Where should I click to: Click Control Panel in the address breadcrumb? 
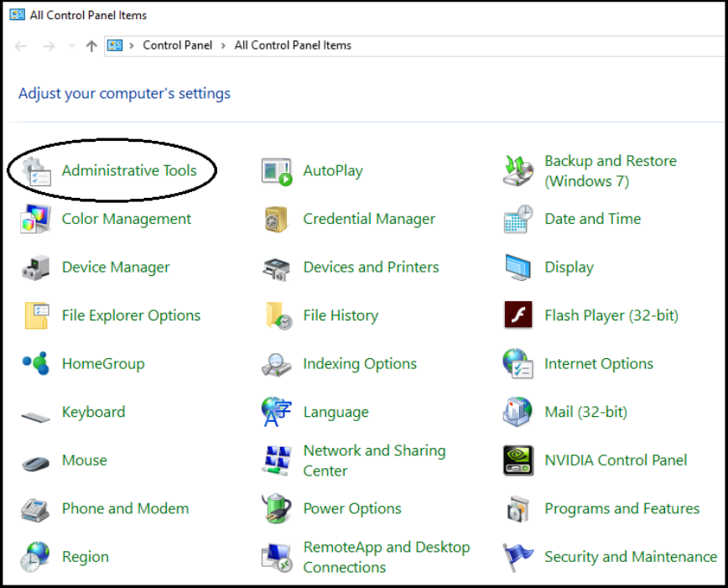[177, 45]
